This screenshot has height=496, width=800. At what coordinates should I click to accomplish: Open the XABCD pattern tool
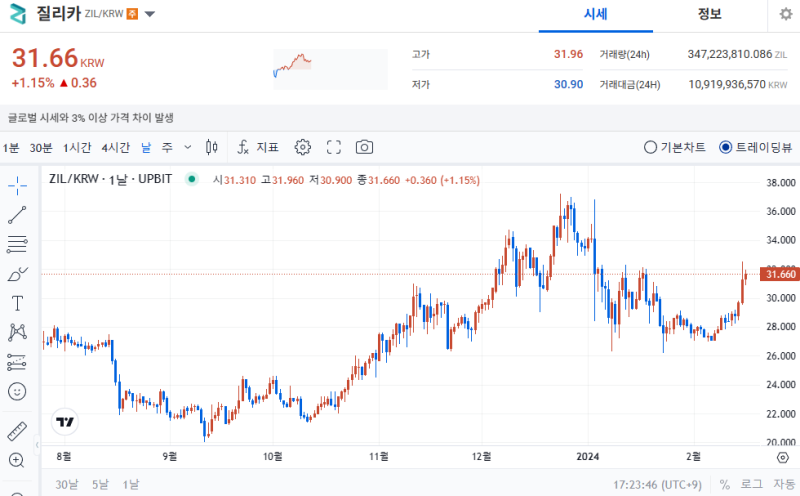pyautogui.click(x=17, y=332)
